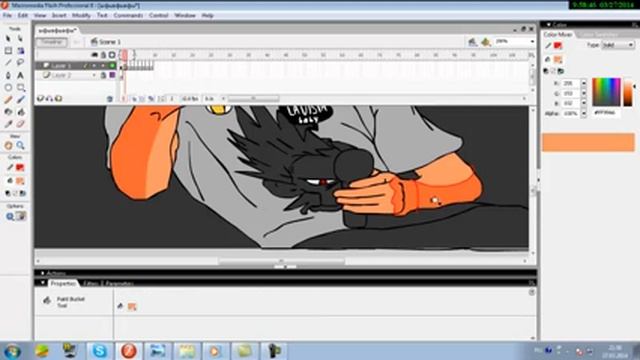Open the Control menu
This screenshot has width=640, height=360.
[159, 16]
